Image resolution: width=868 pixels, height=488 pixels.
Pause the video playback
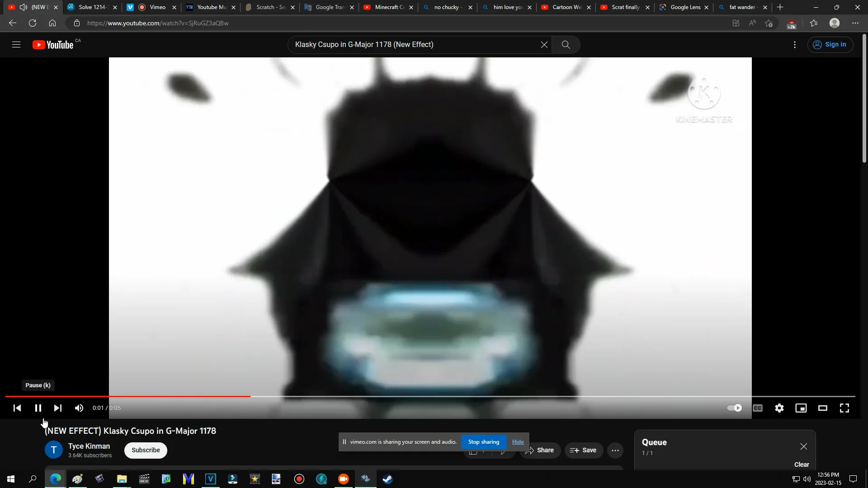click(x=38, y=408)
